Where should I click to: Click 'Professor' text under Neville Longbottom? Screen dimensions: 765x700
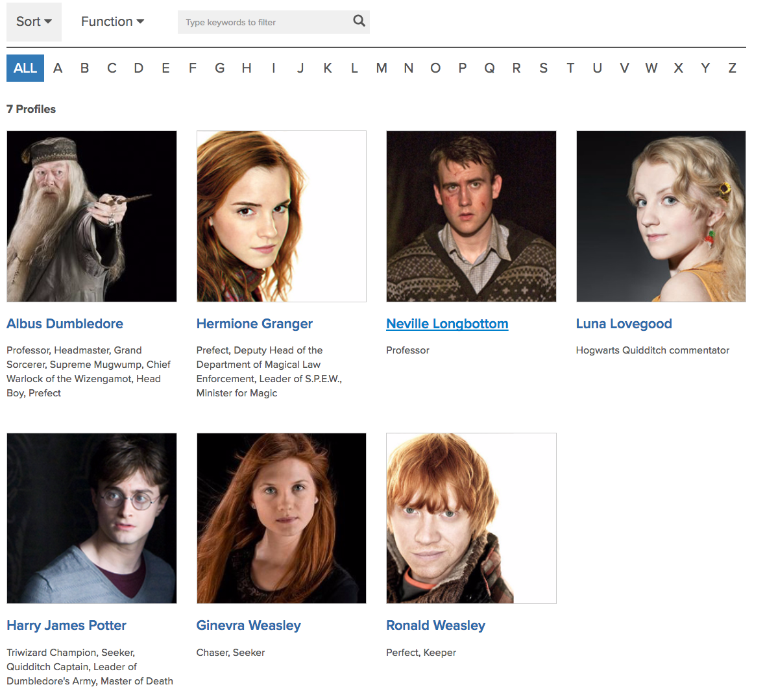point(408,350)
